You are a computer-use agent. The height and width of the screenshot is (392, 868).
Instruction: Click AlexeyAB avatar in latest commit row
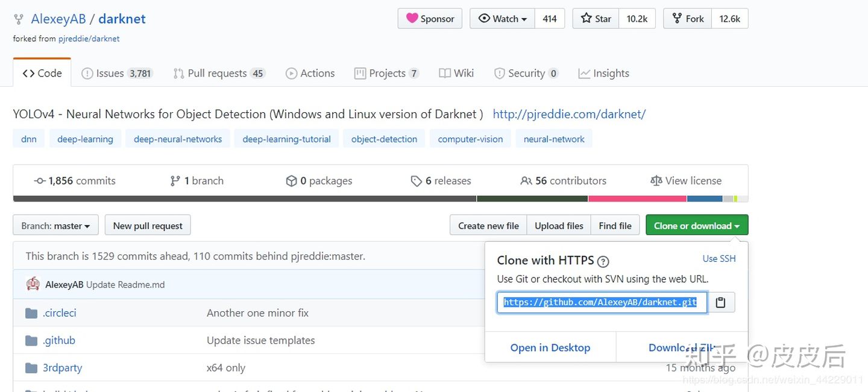click(x=33, y=284)
